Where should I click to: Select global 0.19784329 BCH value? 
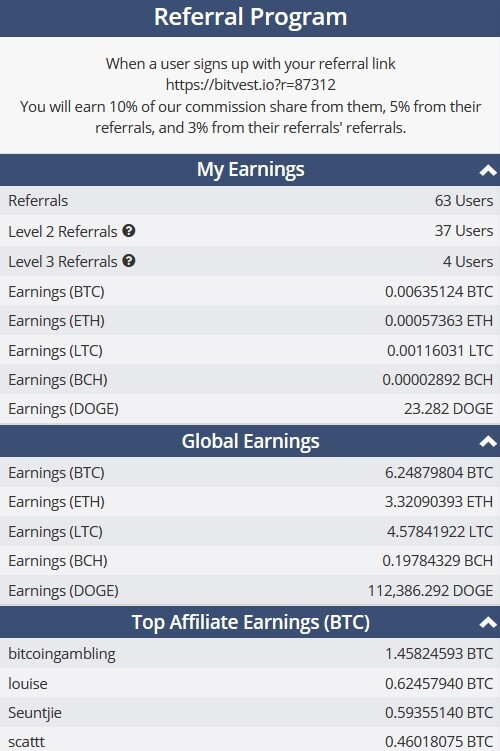click(x=437, y=560)
